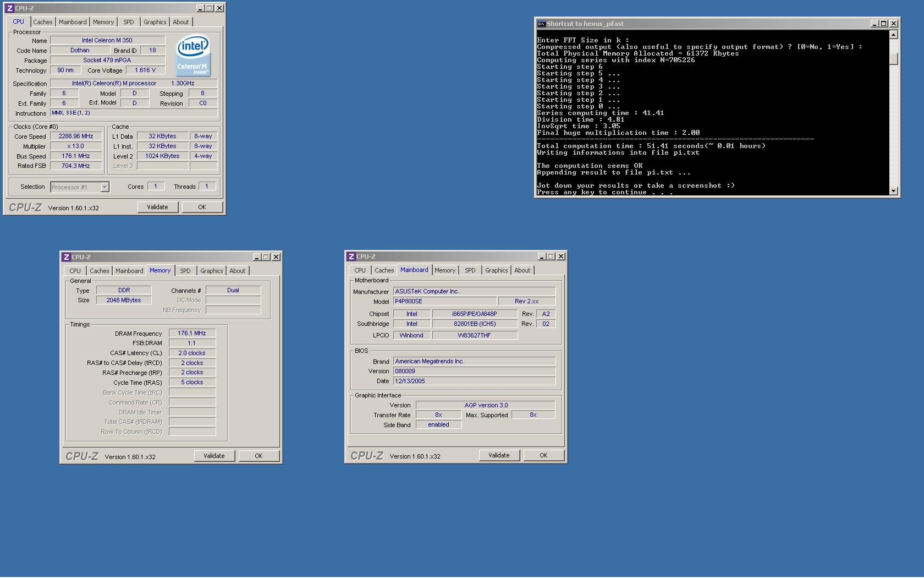Click the Channels value Dual

tap(233, 290)
